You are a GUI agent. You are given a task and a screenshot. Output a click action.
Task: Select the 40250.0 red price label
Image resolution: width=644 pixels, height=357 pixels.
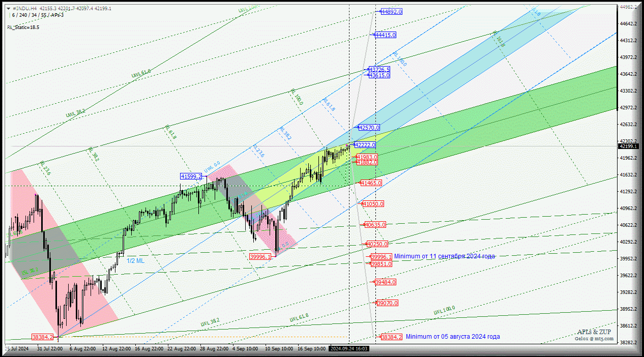tap(377, 244)
